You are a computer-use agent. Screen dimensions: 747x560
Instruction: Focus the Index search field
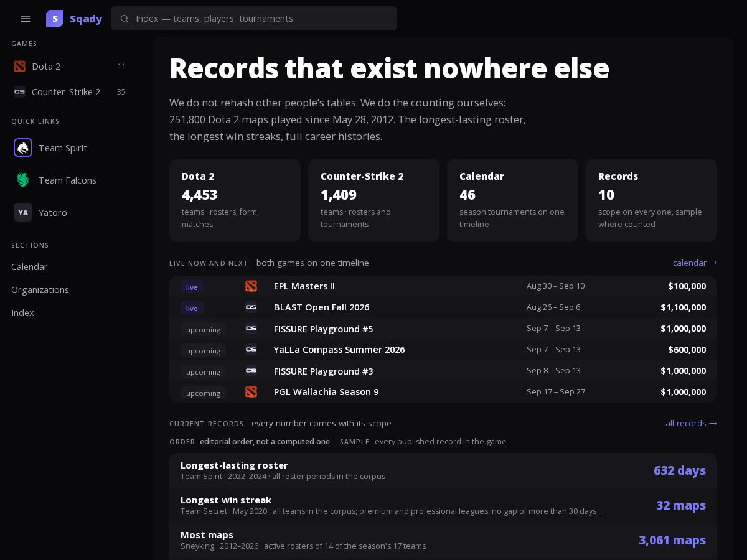(254, 19)
